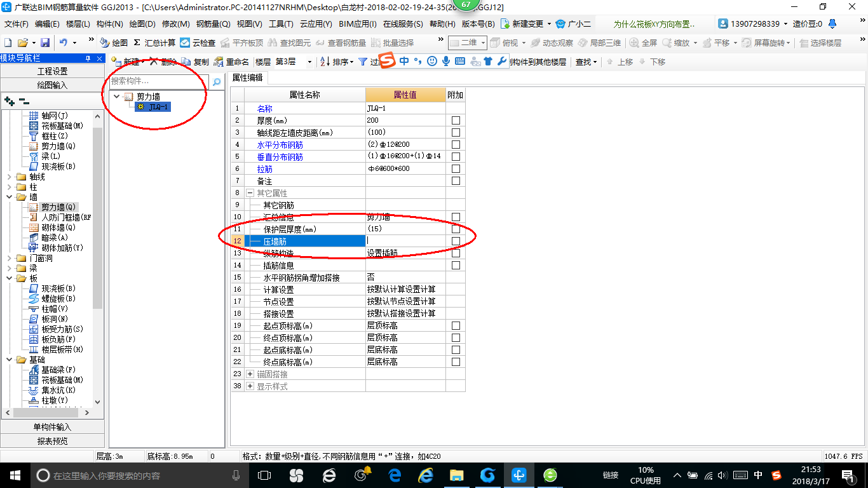Click 工程设置 section button

pos(52,71)
